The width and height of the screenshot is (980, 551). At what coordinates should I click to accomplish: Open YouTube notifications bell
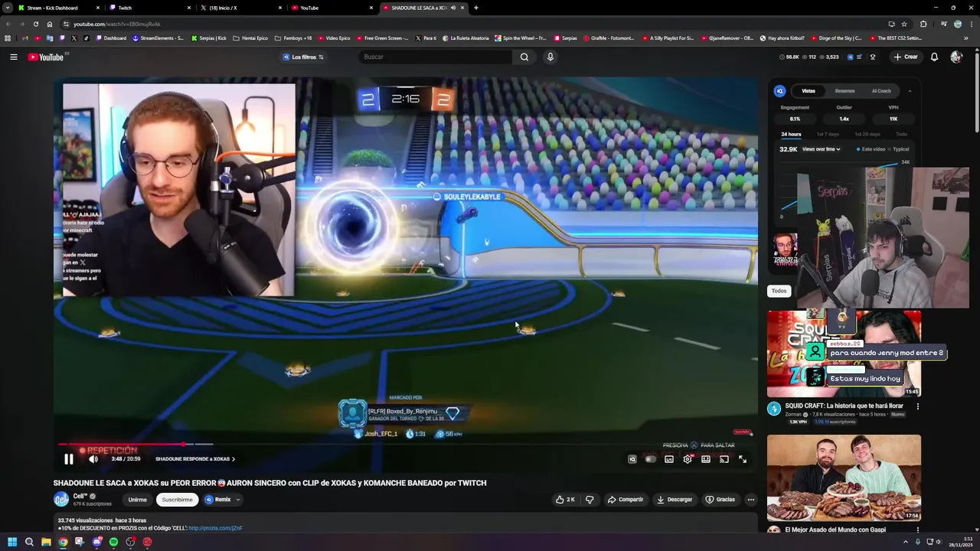click(x=934, y=57)
